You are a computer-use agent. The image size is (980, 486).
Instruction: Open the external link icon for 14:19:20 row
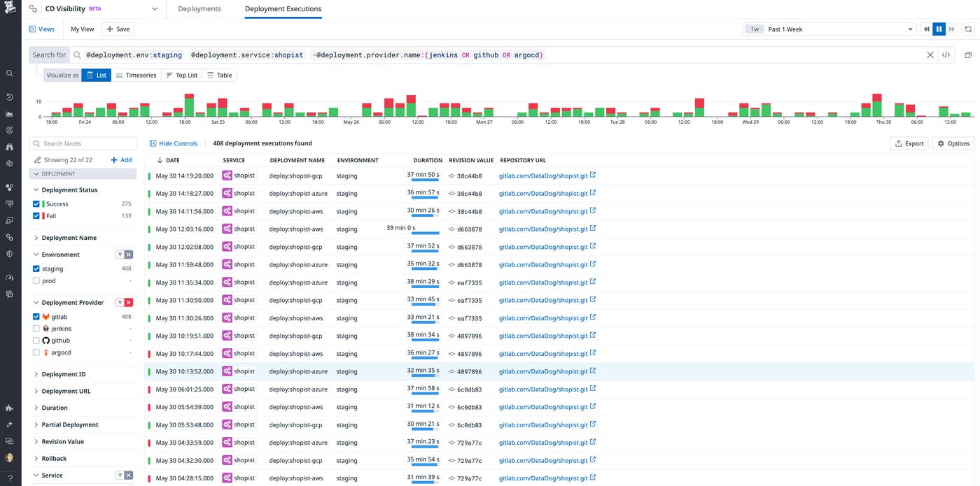(593, 175)
